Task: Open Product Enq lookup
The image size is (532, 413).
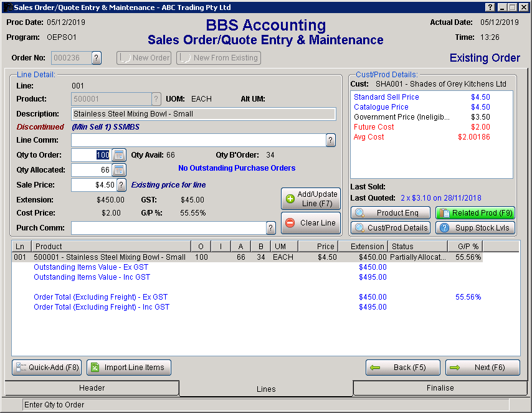Action: 391,213
